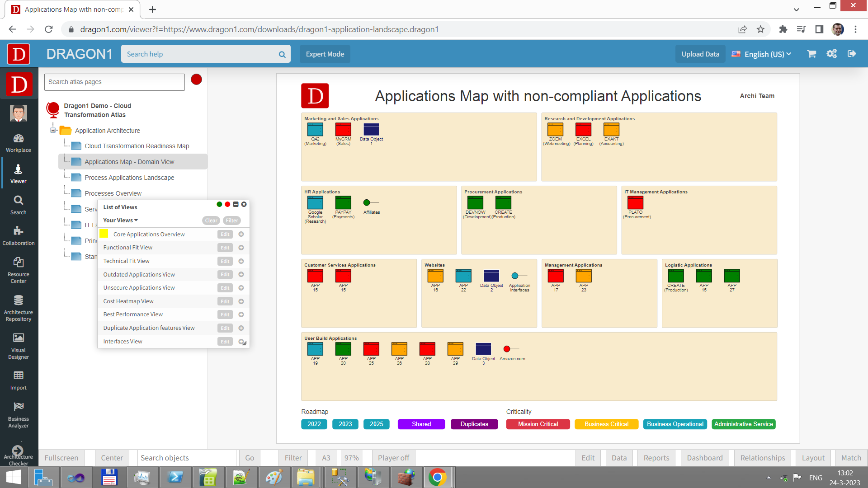
Task: Click yellow swatch beside Core Applications Overview
Action: 104,234
